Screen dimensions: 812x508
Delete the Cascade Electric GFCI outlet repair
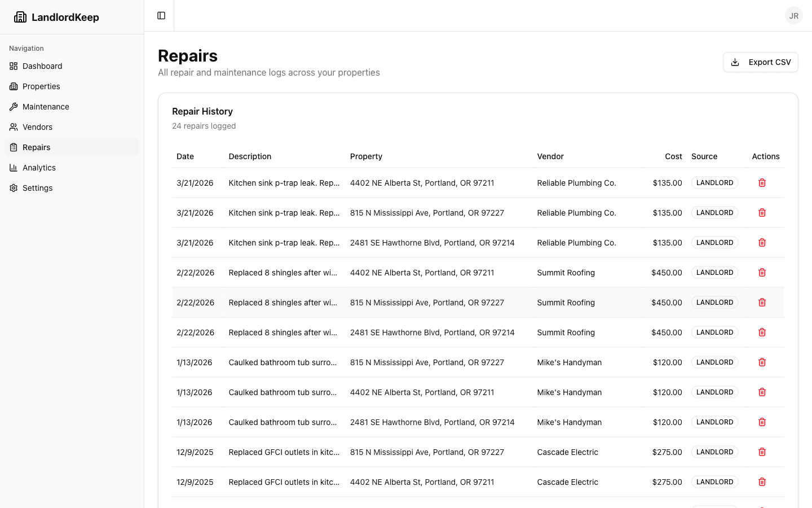(762, 452)
